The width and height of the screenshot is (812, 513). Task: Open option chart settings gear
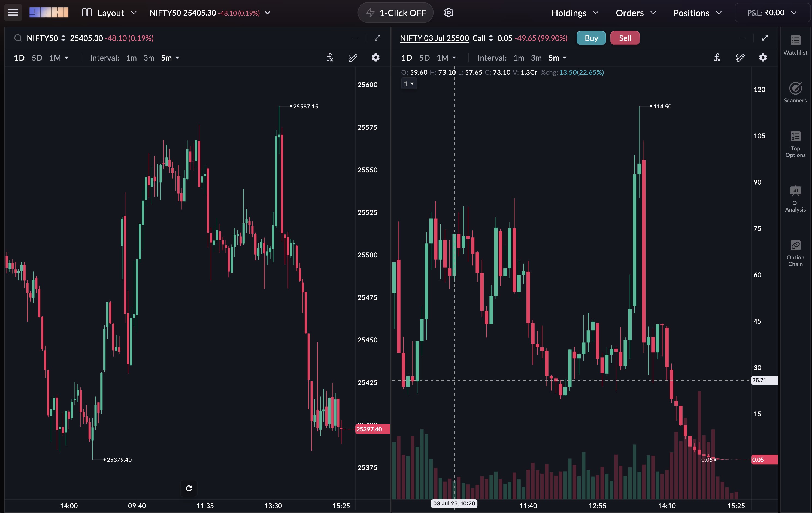(763, 58)
